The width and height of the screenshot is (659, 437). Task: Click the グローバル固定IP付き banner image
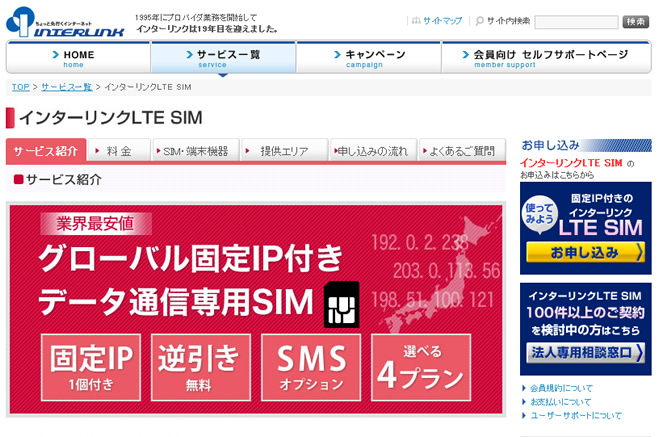tap(256, 309)
